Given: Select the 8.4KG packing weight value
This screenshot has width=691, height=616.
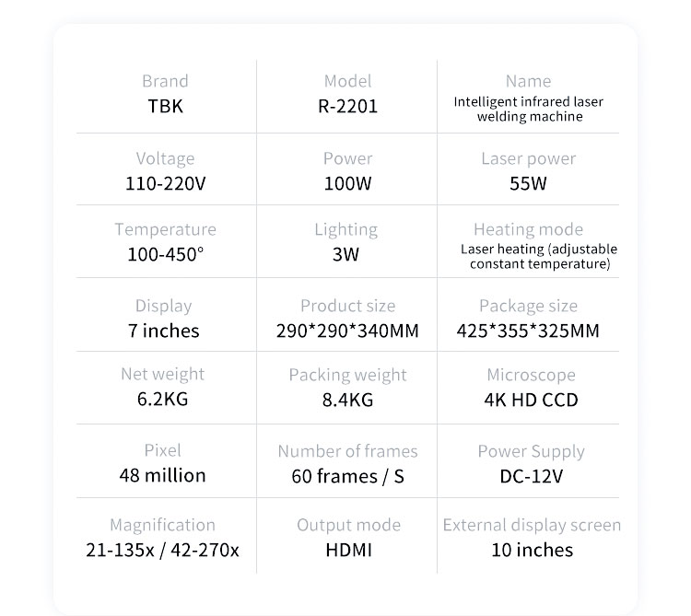Looking at the screenshot, I should pyautogui.click(x=347, y=400).
